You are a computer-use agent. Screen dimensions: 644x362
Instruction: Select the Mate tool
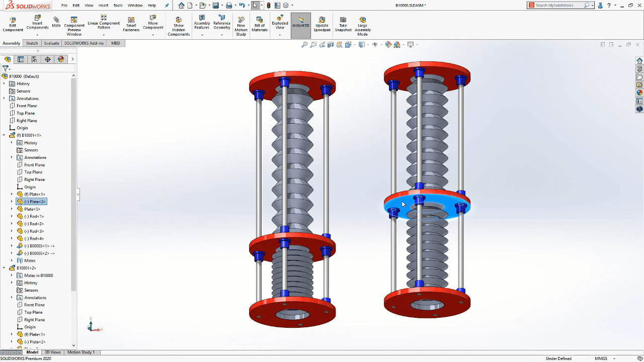(x=56, y=23)
